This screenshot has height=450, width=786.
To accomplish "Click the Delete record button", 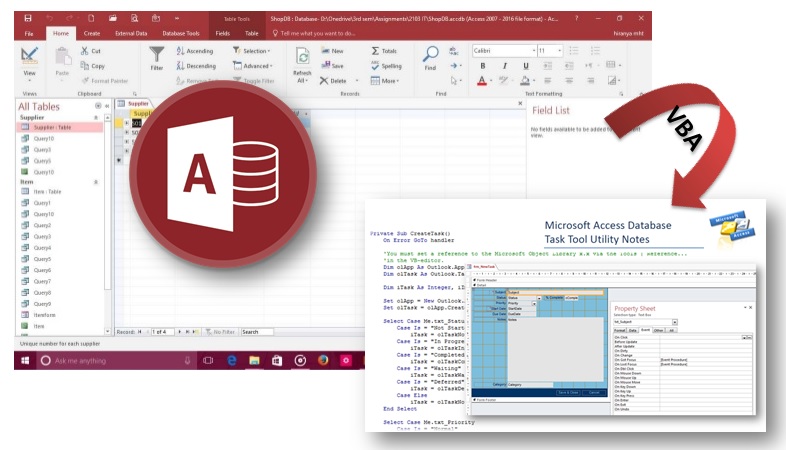I will tap(334, 80).
